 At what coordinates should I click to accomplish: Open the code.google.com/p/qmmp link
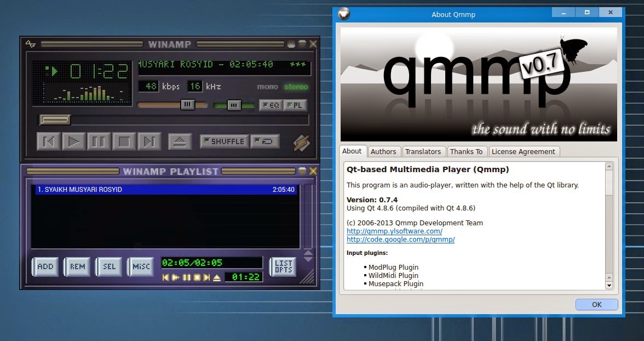pos(400,240)
